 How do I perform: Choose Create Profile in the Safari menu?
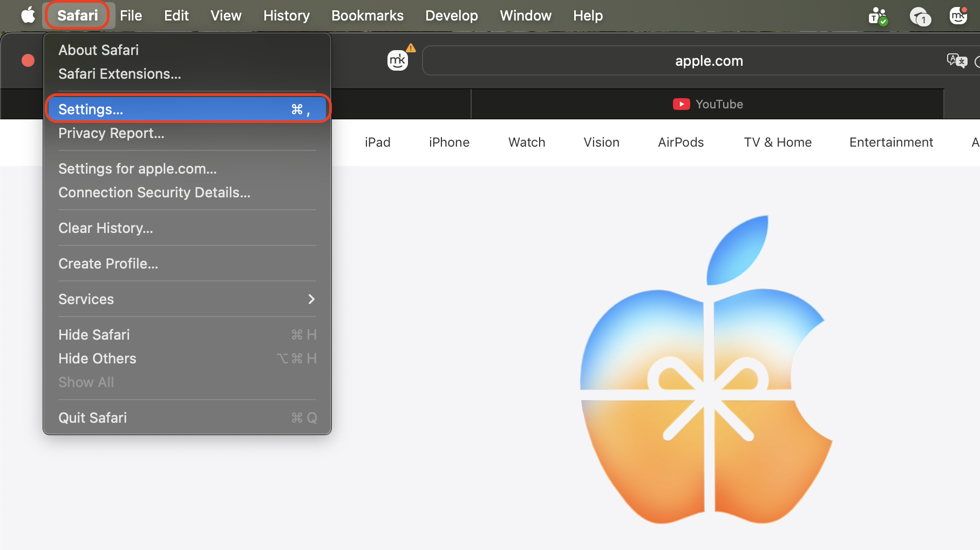(x=108, y=263)
